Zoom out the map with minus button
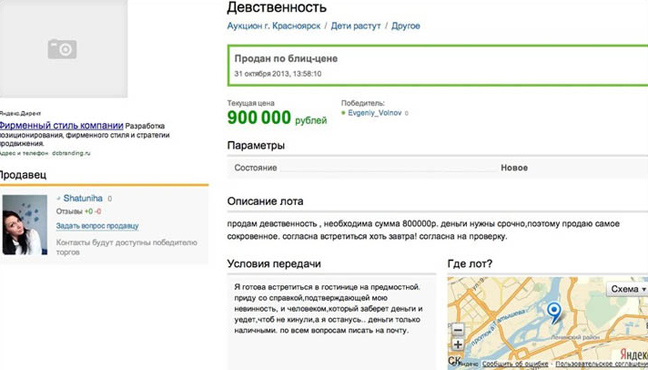648x370 pixels. pyautogui.click(x=457, y=330)
